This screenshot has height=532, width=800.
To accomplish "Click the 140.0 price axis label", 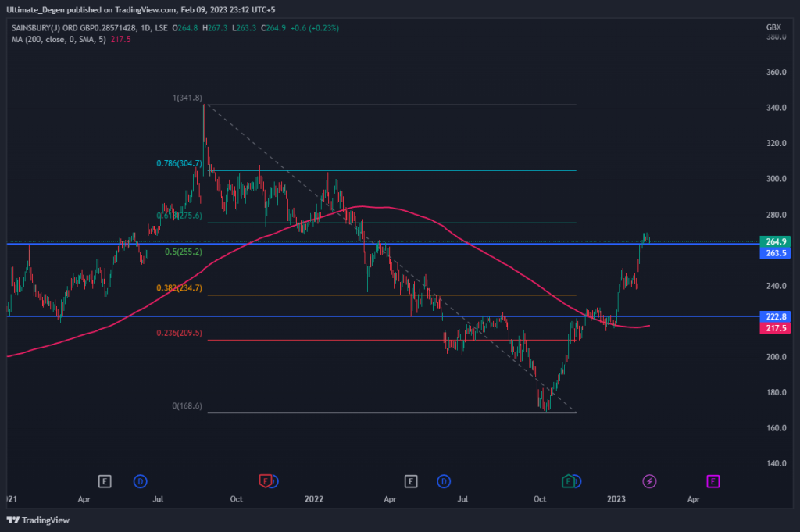I will (776, 463).
